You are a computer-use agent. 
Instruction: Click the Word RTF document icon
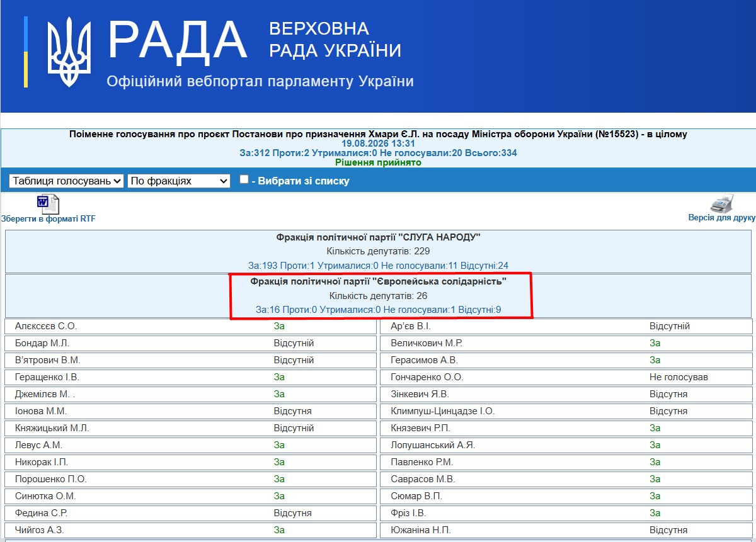click(x=48, y=204)
